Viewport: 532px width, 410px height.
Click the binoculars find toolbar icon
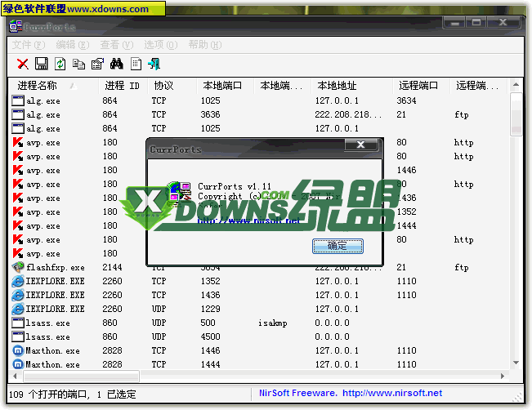pyautogui.click(x=116, y=64)
